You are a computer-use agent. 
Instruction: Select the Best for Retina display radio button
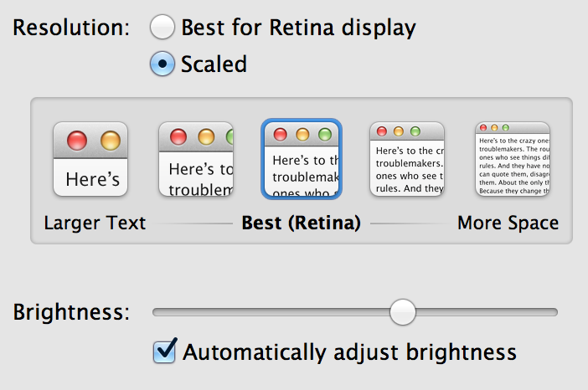click(162, 27)
